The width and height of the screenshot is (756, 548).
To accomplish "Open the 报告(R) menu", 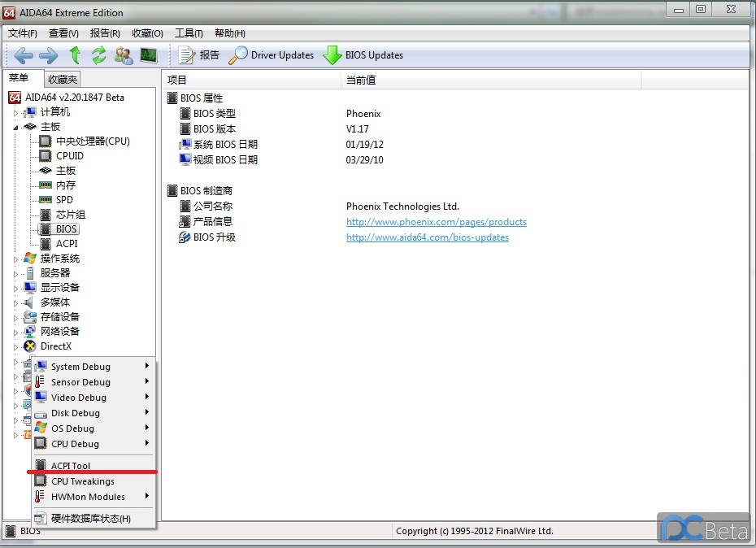I will tap(105, 33).
